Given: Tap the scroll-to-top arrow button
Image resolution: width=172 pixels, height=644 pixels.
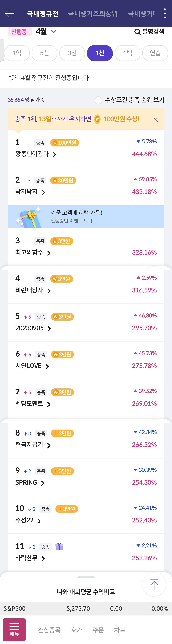Looking at the screenshot, I should point(154,584).
